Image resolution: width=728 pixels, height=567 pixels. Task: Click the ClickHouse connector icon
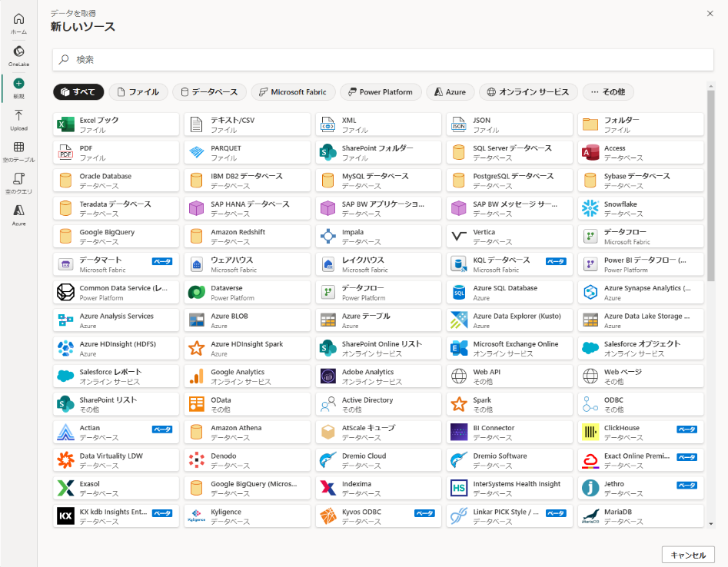point(590,432)
